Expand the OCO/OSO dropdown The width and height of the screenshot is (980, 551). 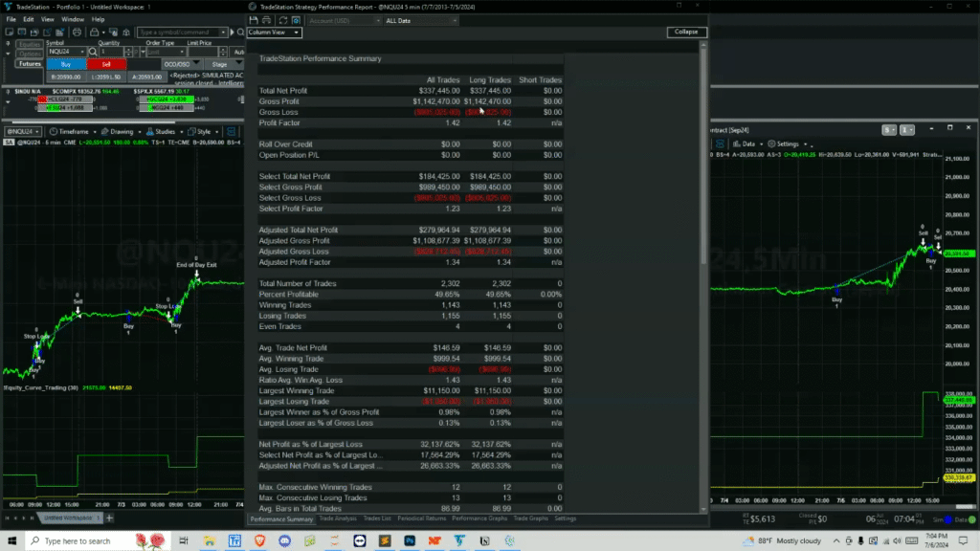[196, 64]
